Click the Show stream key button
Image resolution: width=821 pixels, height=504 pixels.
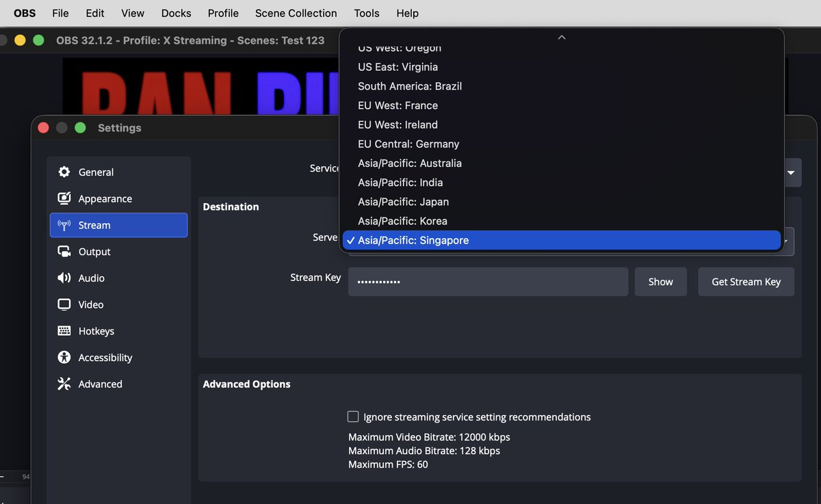(661, 282)
